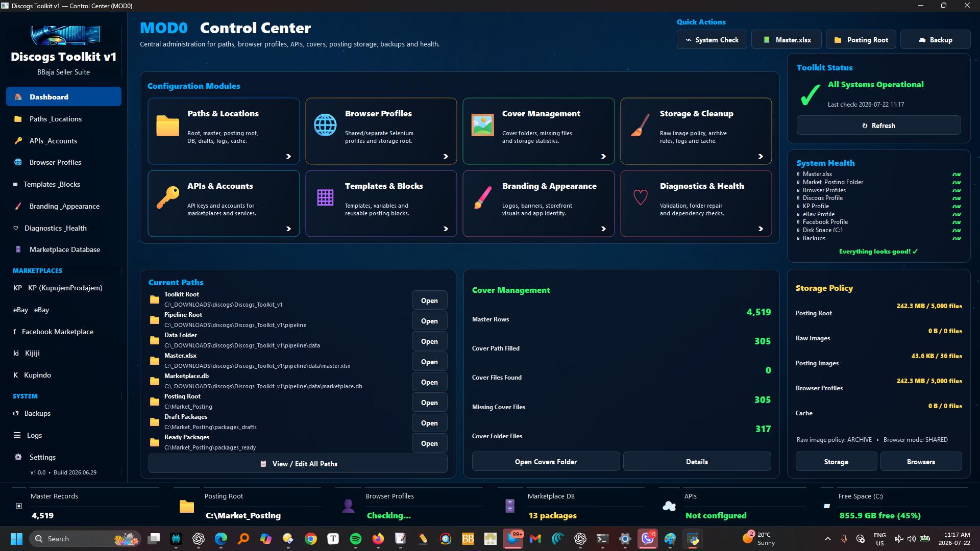Expand Templates & Blocks card arrow

[446, 229]
